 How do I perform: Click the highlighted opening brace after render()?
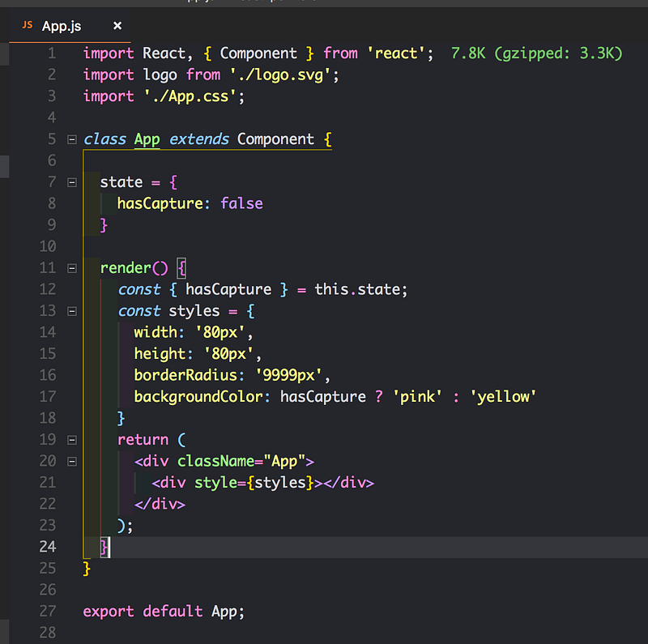coord(181,268)
